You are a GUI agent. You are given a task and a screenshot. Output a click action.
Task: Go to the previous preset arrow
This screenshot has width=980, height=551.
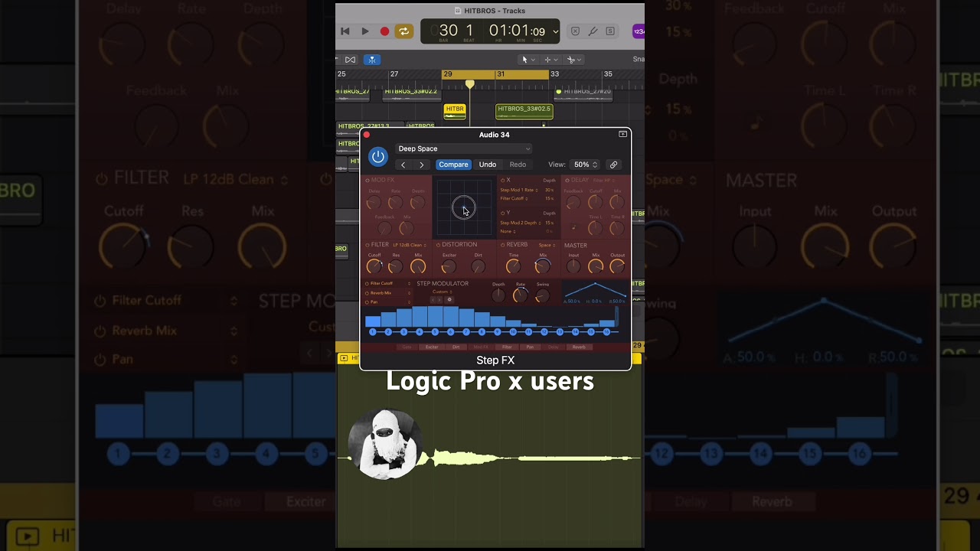(x=403, y=165)
